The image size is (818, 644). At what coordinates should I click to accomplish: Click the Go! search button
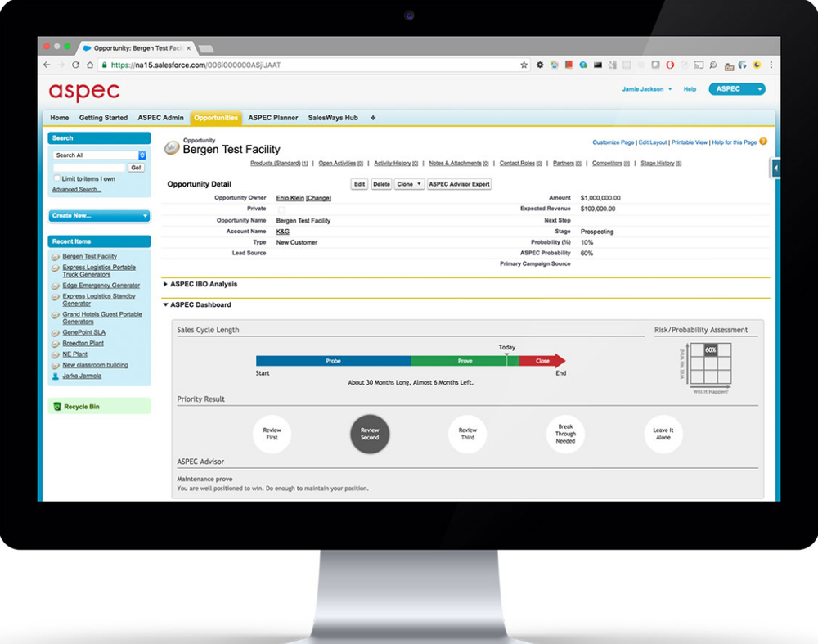pyautogui.click(x=136, y=168)
